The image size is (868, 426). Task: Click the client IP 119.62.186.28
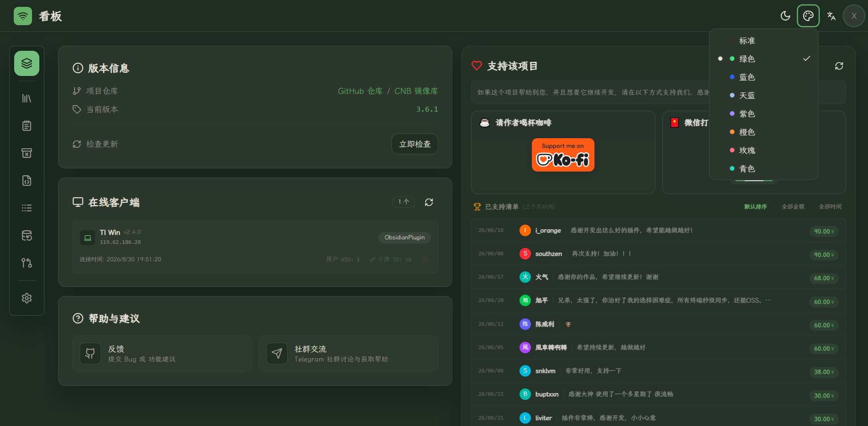pos(120,242)
